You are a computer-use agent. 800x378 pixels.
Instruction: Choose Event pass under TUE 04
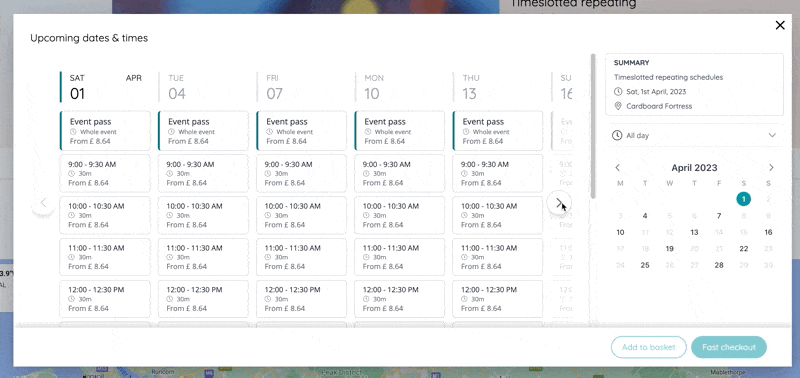pos(204,131)
